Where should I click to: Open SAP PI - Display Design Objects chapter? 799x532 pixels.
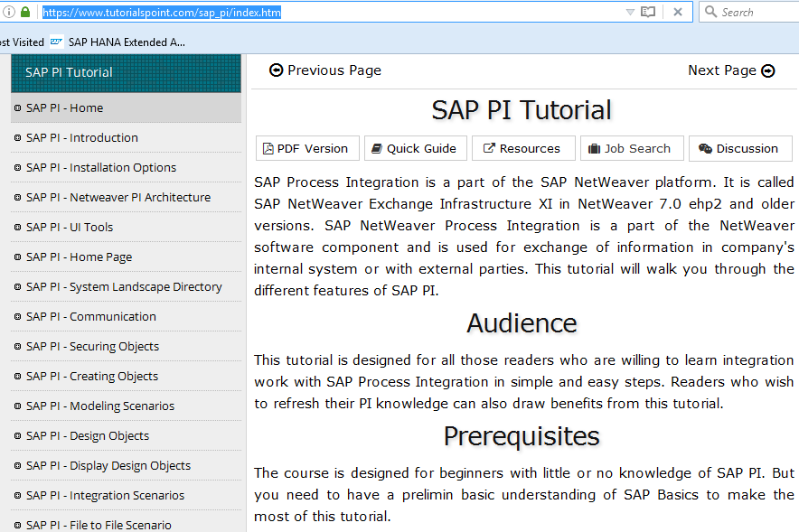126,465
